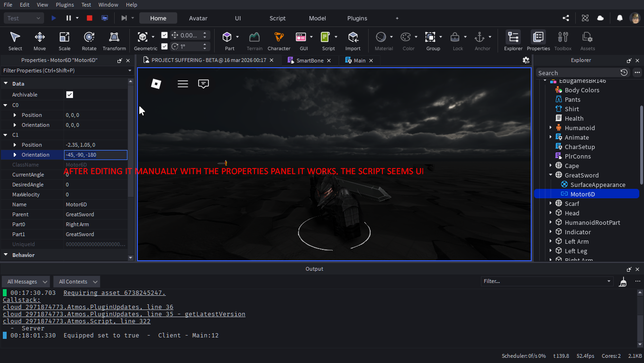Select CharSetup script in Explorer
This screenshot has height=363, width=644.
[575, 147]
